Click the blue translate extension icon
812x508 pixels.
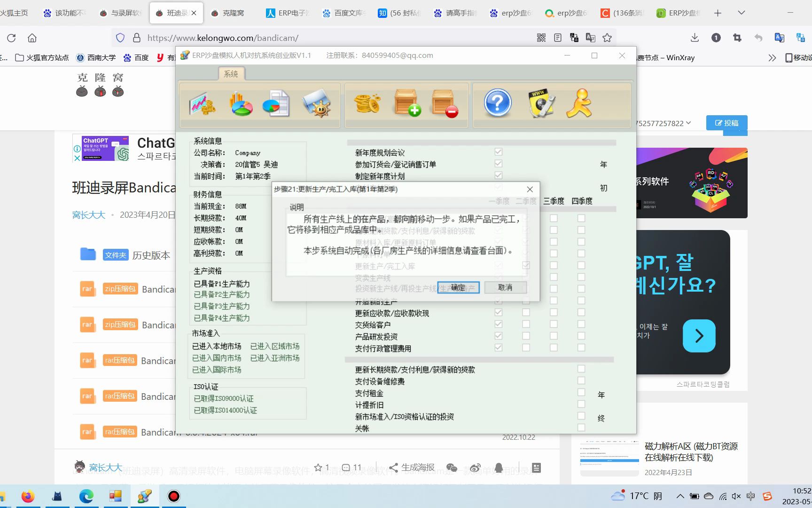(x=779, y=38)
